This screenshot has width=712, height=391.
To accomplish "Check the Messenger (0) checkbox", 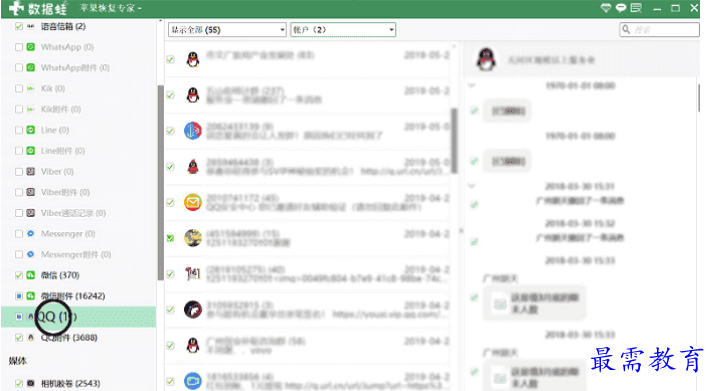I will (19, 233).
